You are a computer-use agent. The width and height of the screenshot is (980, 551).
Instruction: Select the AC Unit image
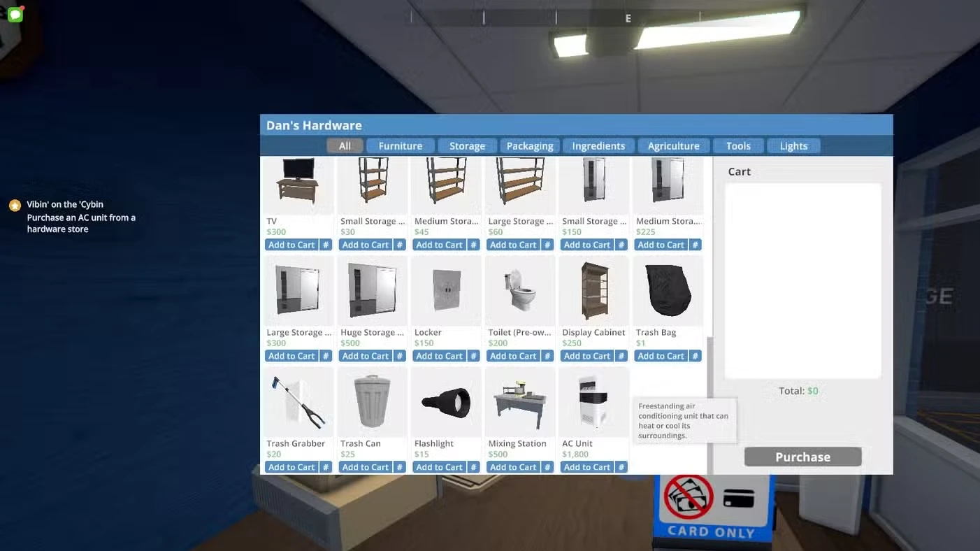[x=594, y=401]
